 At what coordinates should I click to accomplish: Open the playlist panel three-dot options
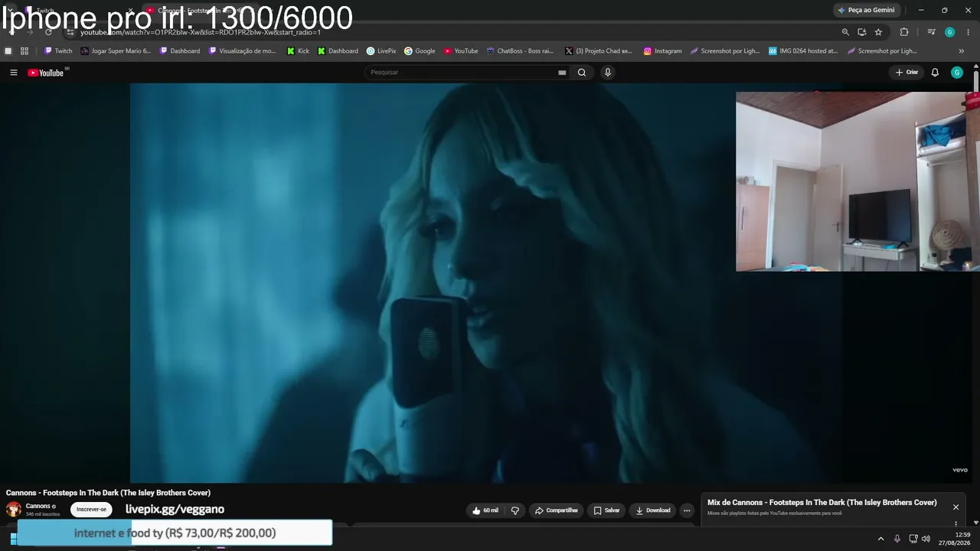pyautogui.click(x=955, y=523)
